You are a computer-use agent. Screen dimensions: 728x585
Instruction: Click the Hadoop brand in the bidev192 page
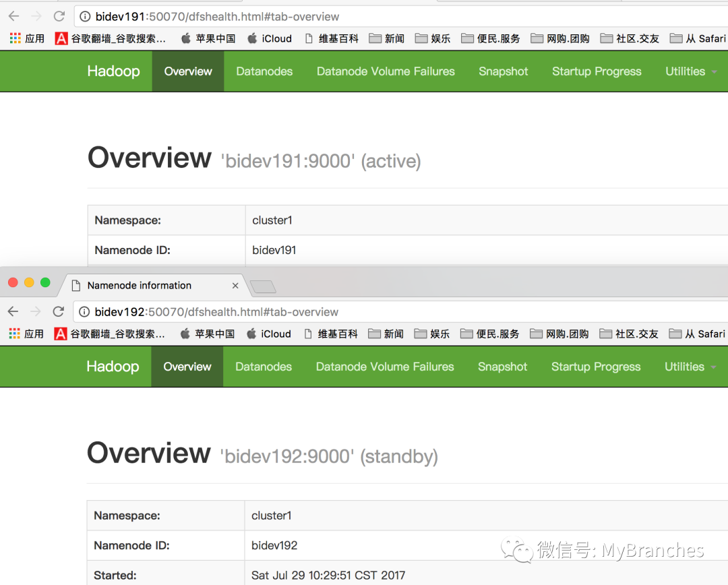click(113, 367)
